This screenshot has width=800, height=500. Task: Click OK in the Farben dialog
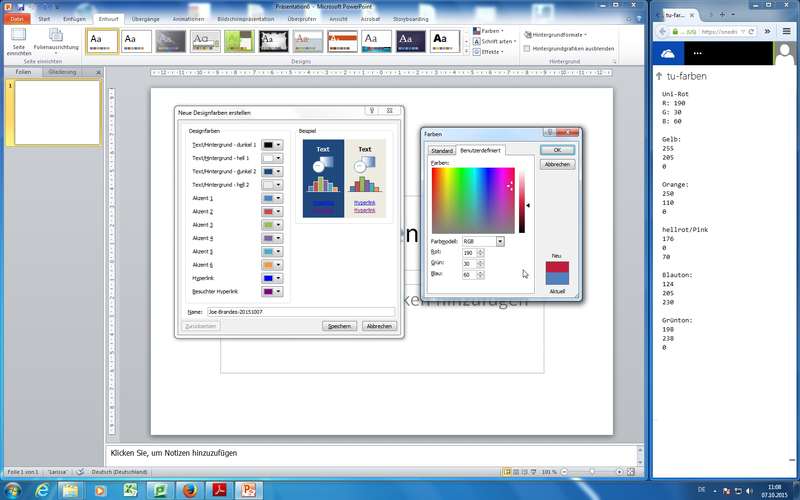(557, 150)
